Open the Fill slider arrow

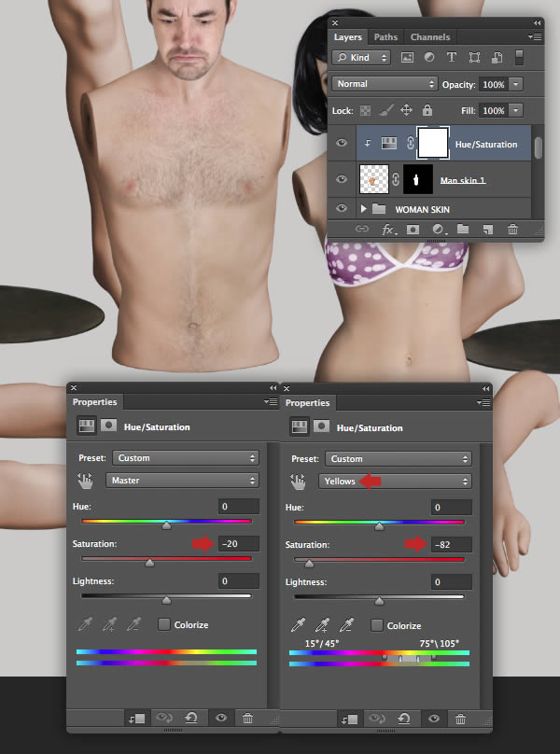click(516, 111)
